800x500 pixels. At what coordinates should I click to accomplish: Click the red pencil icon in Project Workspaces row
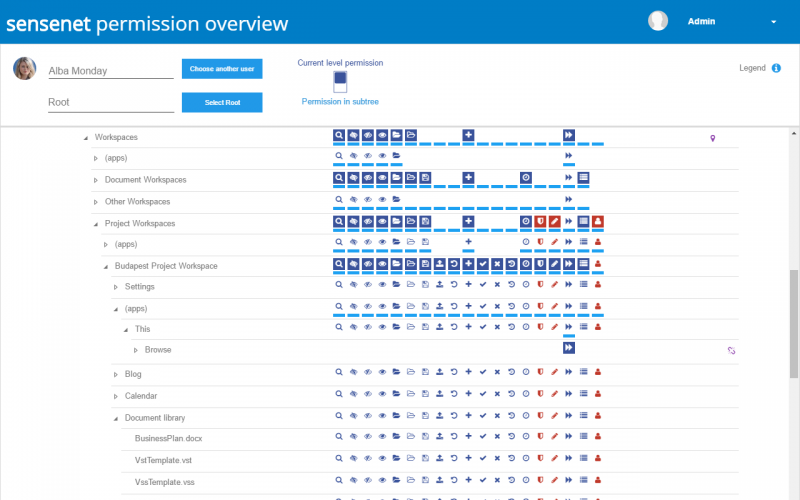point(555,221)
